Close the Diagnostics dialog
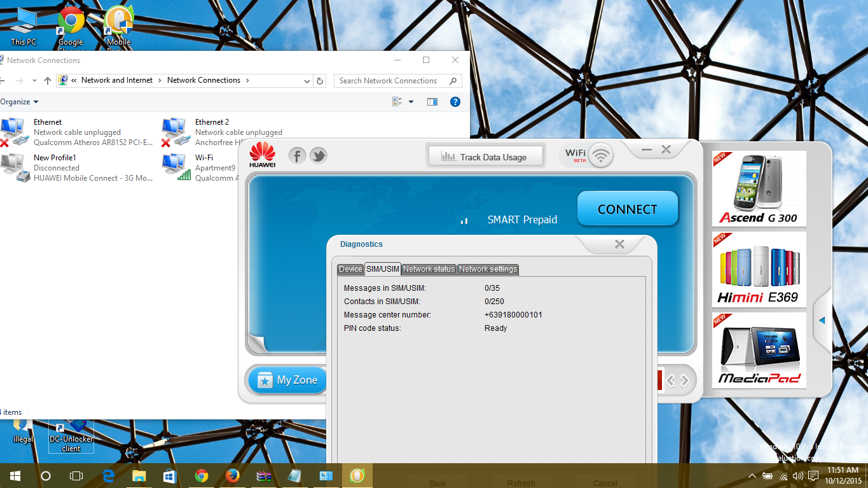 point(620,244)
